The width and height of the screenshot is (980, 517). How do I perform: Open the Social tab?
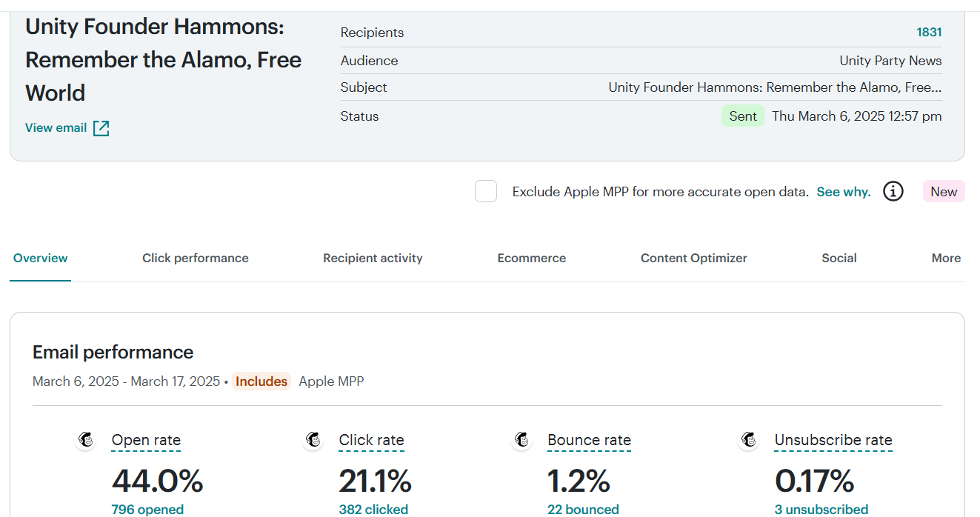click(x=839, y=258)
